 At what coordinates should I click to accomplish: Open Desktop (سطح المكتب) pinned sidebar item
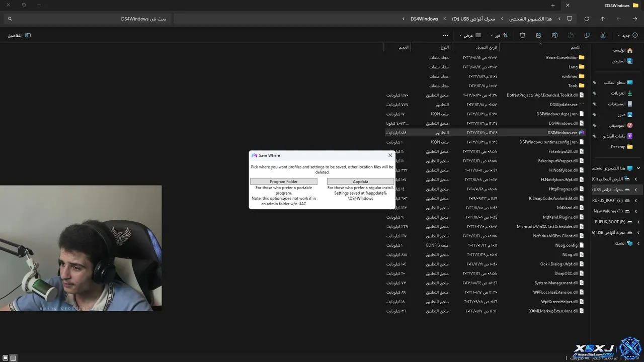coord(618,82)
